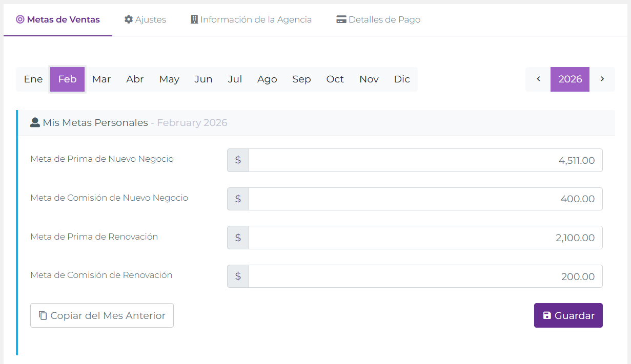Choose Jun in the month selector

pos(203,79)
